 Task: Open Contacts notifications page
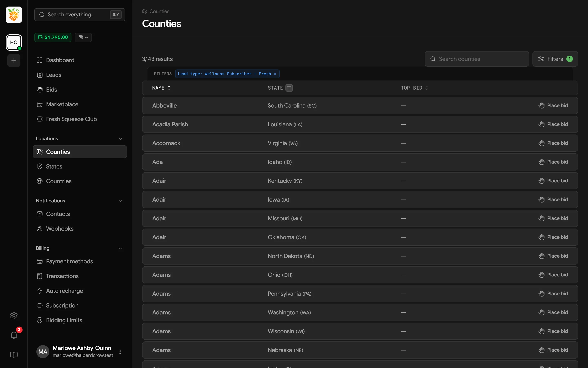pos(80,214)
